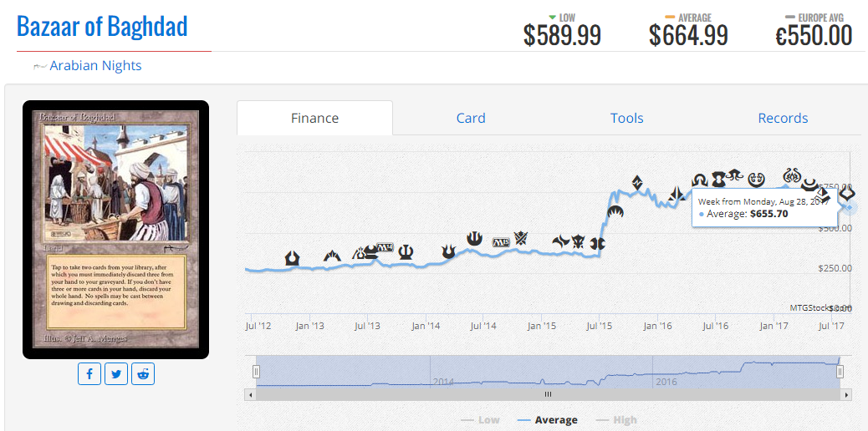Click the Oath of the Gatewatch marker
Image resolution: width=868 pixels, height=431 pixels.
[x=676, y=194]
